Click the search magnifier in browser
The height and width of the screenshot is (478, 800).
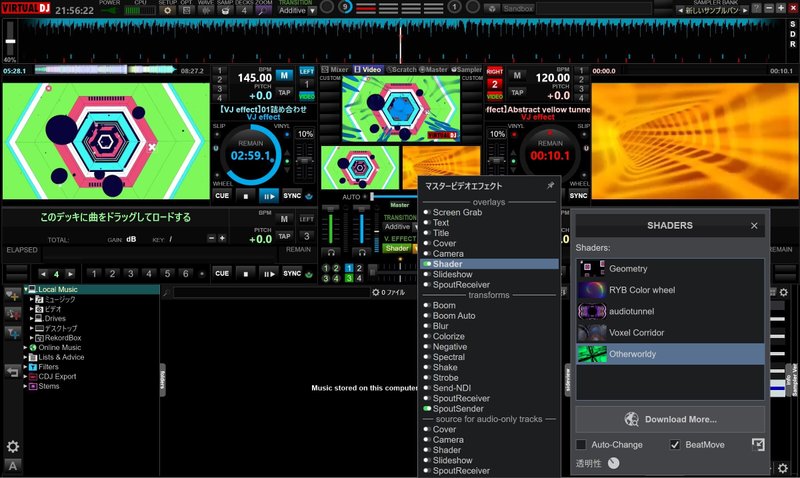[166, 293]
